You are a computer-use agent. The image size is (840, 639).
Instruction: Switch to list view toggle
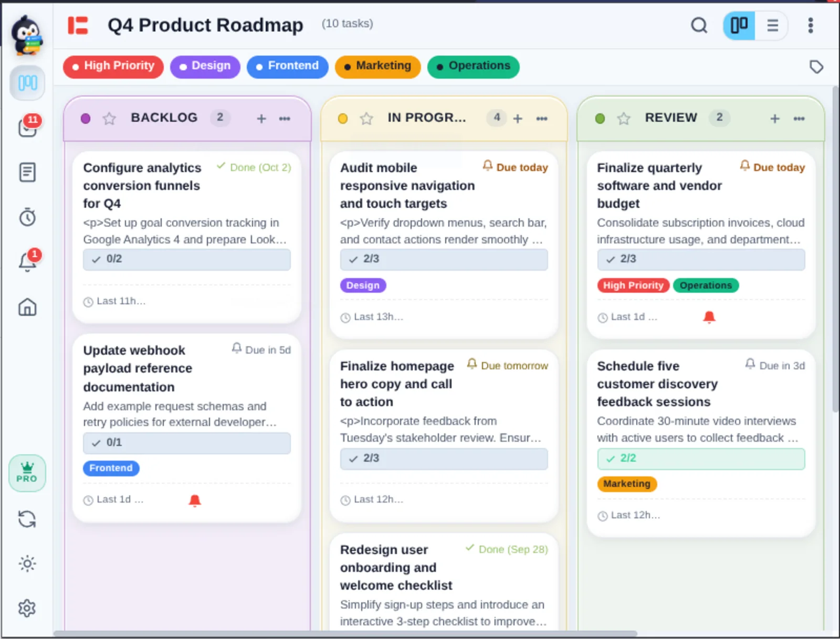[772, 25]
